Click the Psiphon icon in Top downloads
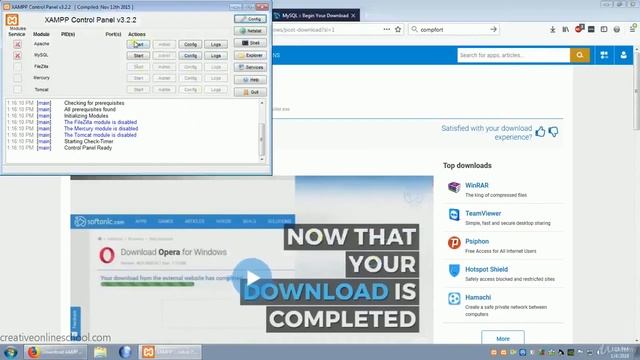 pos(454,243)
